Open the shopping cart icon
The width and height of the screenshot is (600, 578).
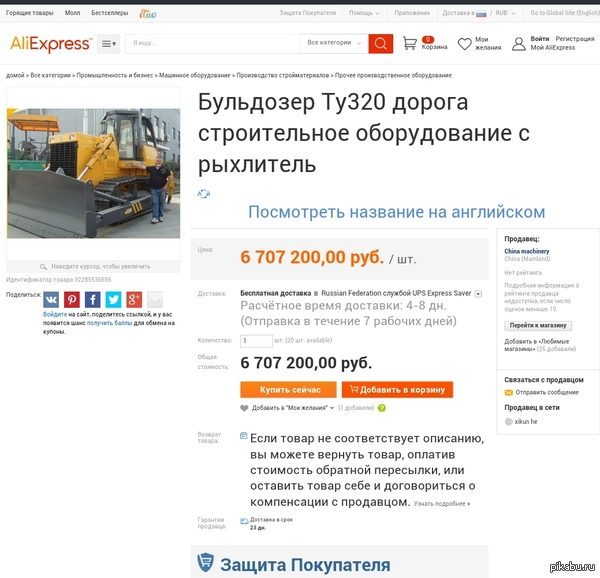(x=410, y=43)
